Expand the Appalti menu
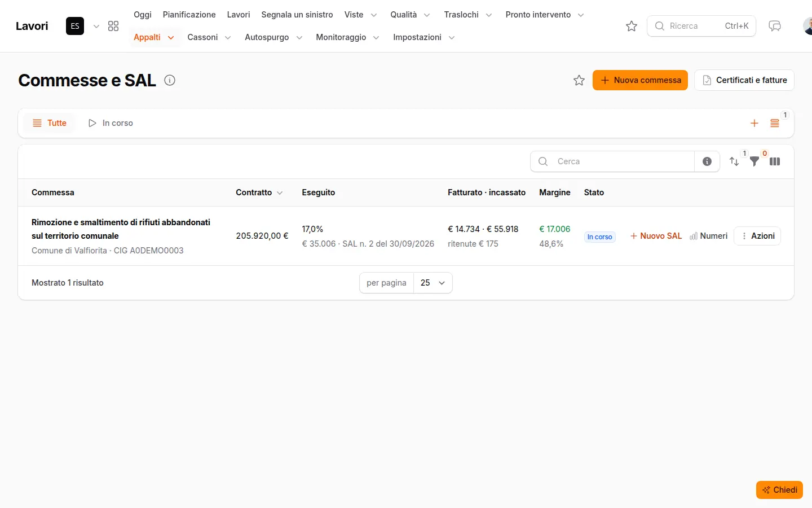The height and width of the screenshot is (508, 812). coord(154,37)
